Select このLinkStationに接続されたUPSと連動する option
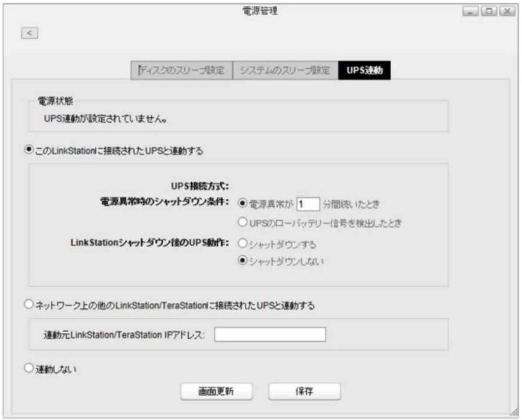 coord(29,150)
